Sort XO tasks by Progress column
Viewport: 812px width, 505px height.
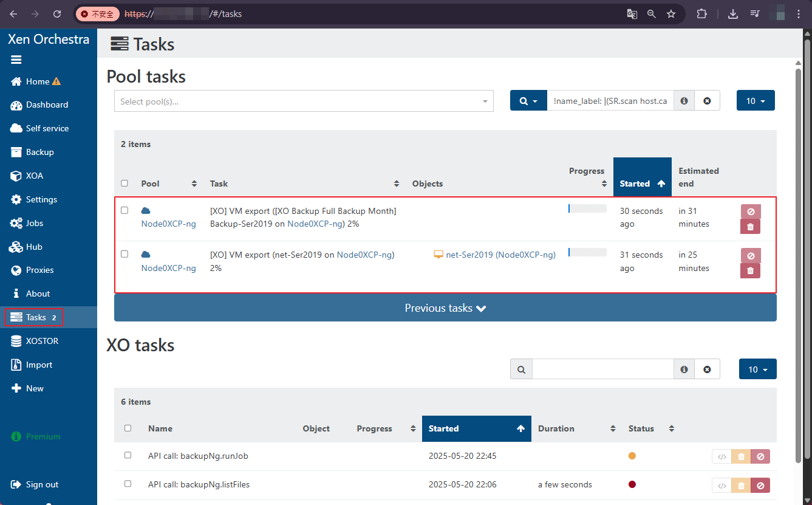pos(386,428)
